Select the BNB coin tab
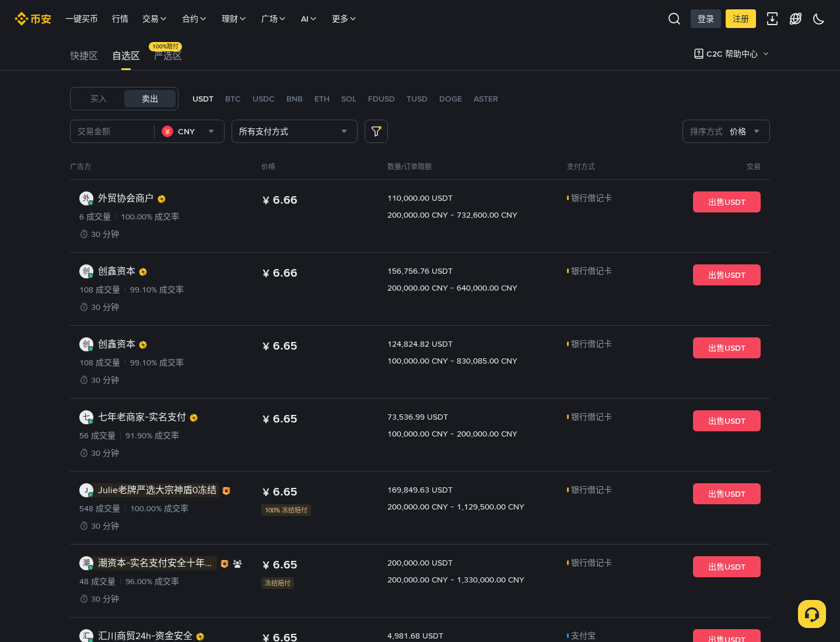The width and height of the screenshot is (840, 642). [295, 99]
